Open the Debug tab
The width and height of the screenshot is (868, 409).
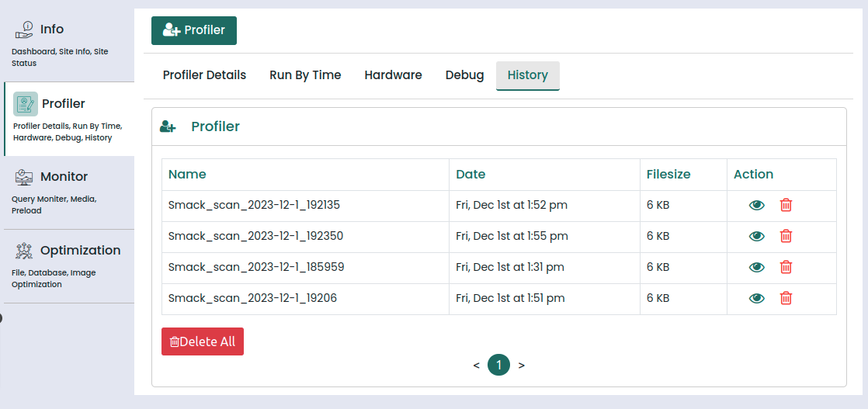(464, 75)
